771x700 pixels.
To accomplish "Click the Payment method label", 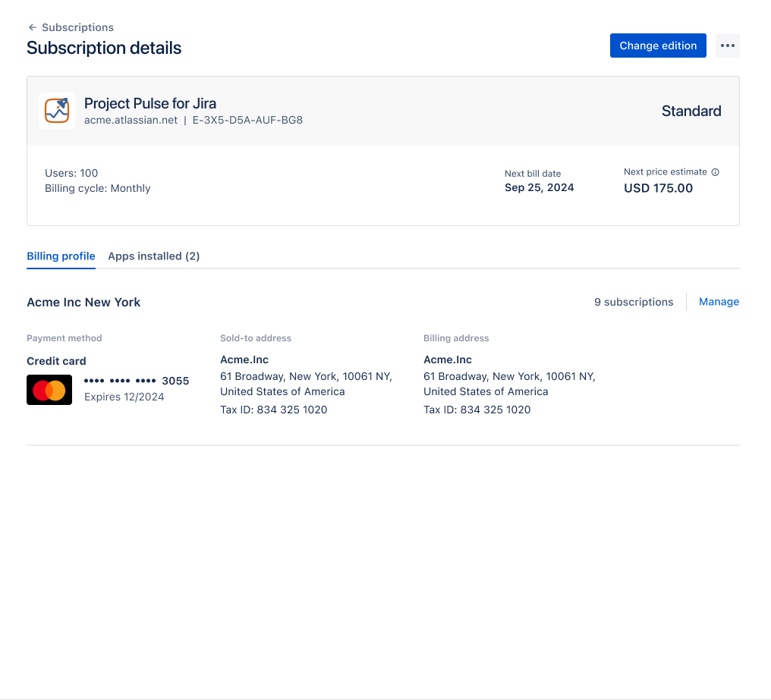I will coord(65,338).
